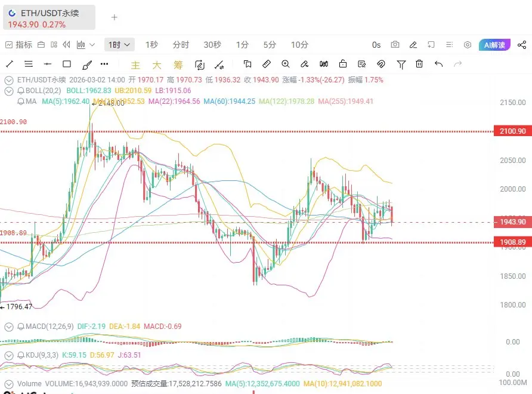Toggle alert bell for MACD(12,26,9)
This screenshot has width=532, height=394.
click(x=21, y=327)
